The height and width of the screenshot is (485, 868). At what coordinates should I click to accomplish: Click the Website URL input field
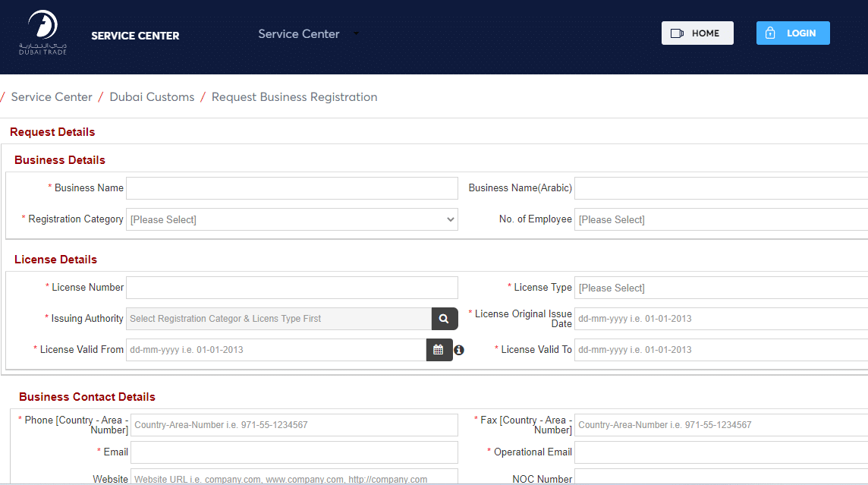[x=294, y=478]
